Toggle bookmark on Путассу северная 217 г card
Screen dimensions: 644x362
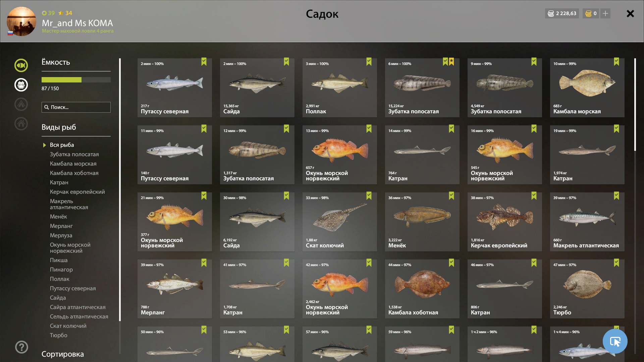(204, 62)
